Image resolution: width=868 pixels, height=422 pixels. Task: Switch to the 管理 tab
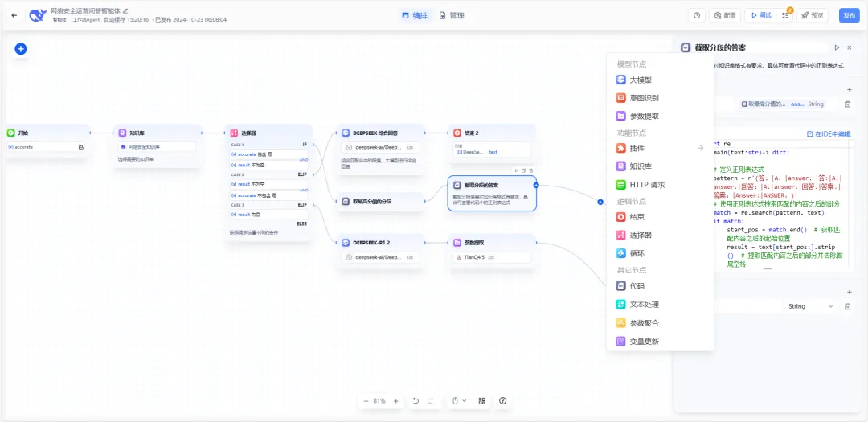click(x=452, y=15)
